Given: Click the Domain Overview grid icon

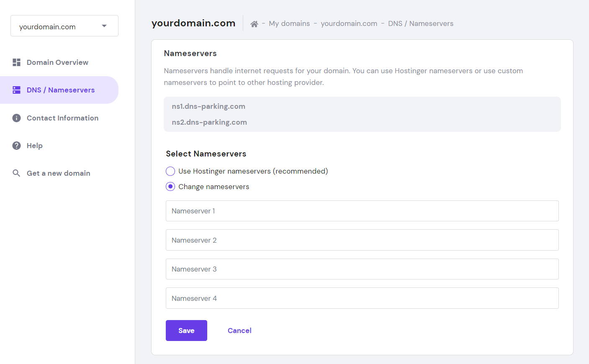Looking at the screenshot, I should (x=16, y=62).
